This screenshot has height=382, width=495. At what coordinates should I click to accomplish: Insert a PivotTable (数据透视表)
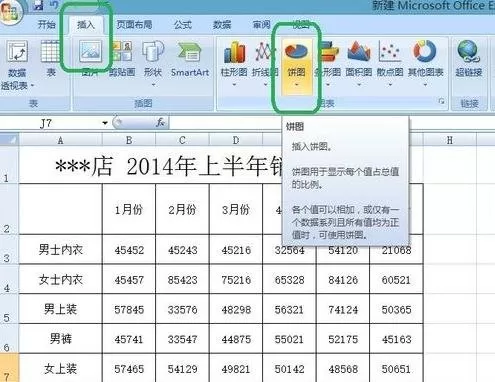pyautogui.click(x=17, y=65)
